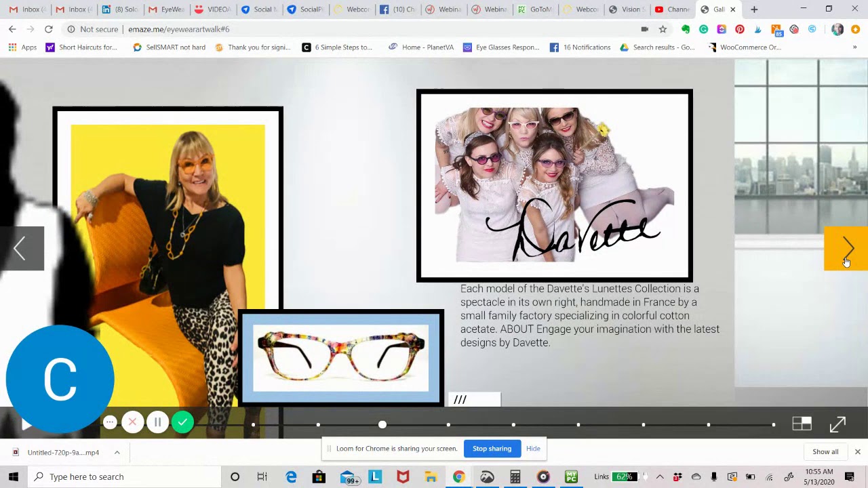
Task: Open Evernote extension
Action: click(686, 29)
